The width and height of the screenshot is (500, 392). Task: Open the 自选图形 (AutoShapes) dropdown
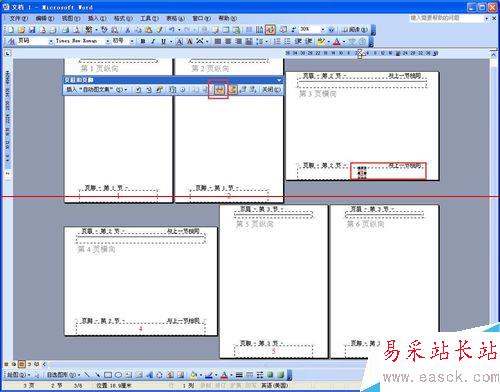63,375
